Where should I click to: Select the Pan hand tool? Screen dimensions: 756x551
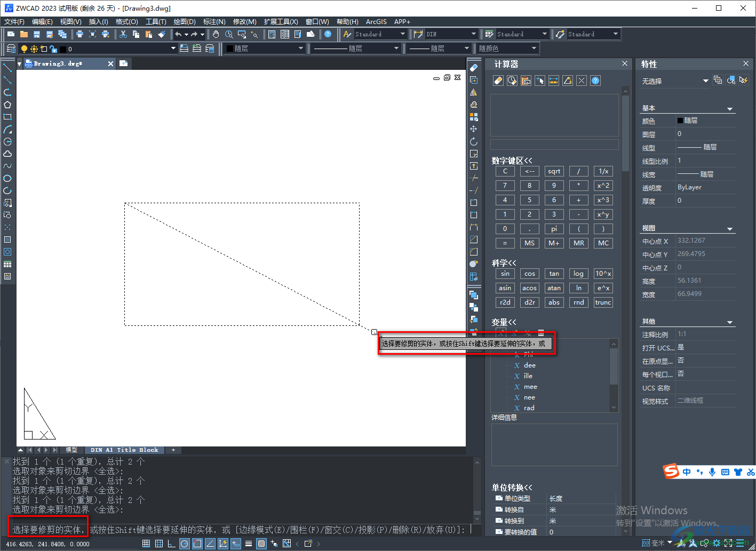[216, 34]
